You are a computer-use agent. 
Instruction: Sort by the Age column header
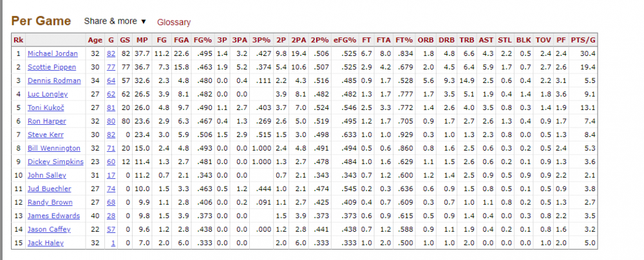point(95,39)
